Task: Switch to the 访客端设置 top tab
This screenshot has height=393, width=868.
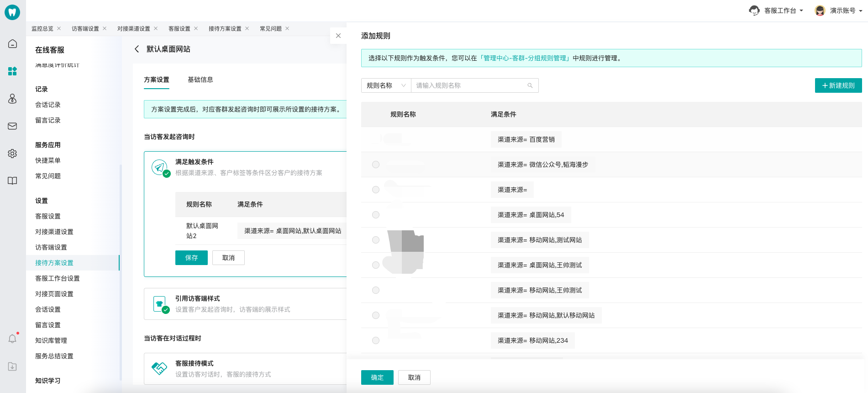Action: (85, 28)
